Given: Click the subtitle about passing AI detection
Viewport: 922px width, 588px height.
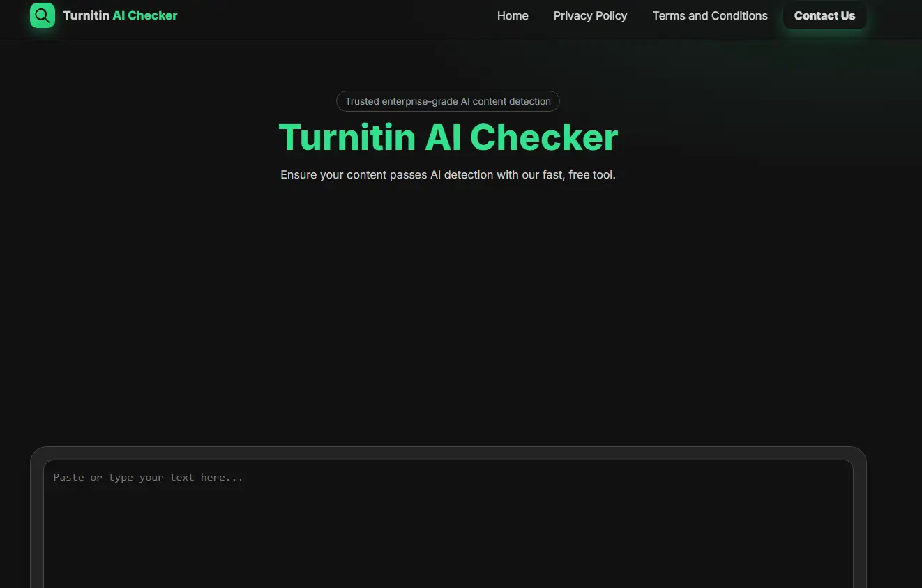Looking at the screenshot, I should tap(448, 174).
